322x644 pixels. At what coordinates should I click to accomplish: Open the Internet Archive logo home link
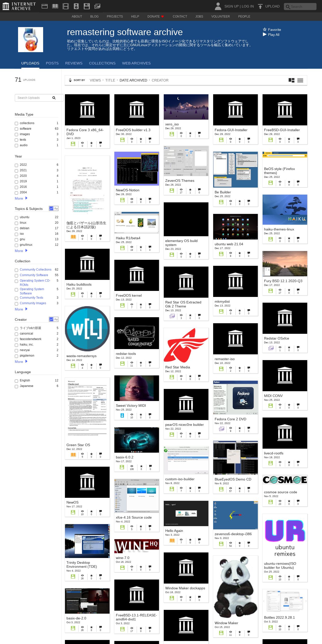(19, 6)
